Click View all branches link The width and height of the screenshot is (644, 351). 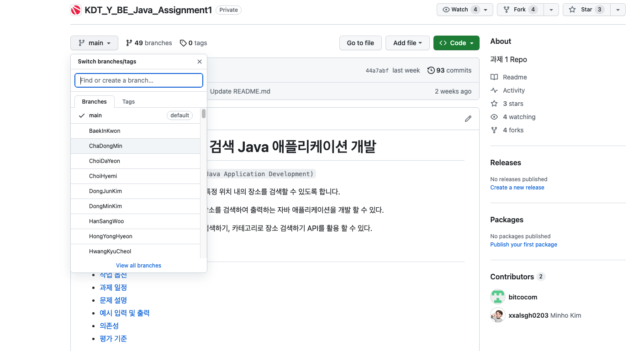coord(138,266)
